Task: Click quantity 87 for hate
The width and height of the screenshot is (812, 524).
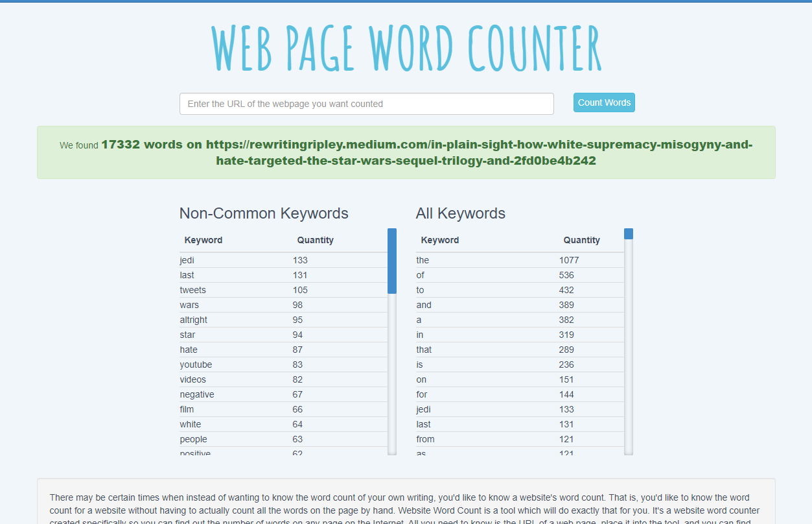Action: [297, 350]
